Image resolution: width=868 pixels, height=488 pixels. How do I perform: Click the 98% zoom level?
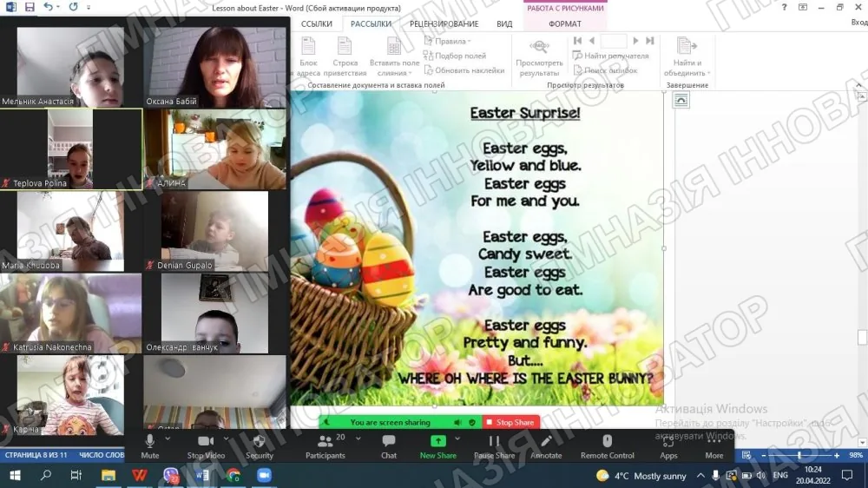click(856, 455)
